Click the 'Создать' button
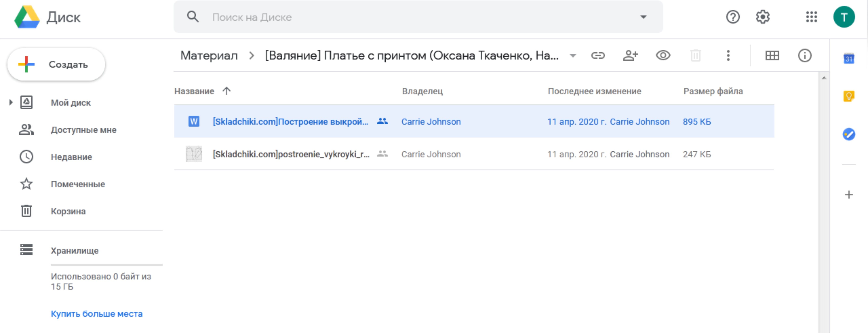Viewport: 868px width, 333px height. 56,64
